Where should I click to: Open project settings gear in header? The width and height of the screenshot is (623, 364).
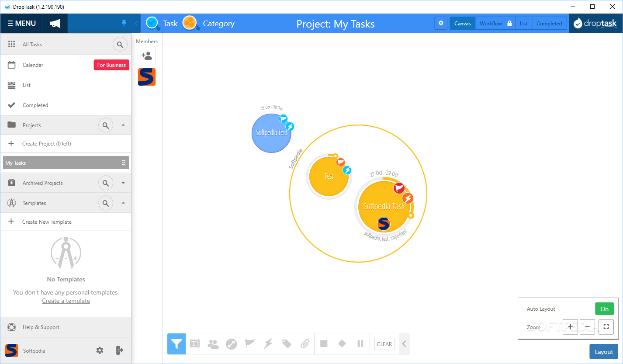(x=441, y=23)
